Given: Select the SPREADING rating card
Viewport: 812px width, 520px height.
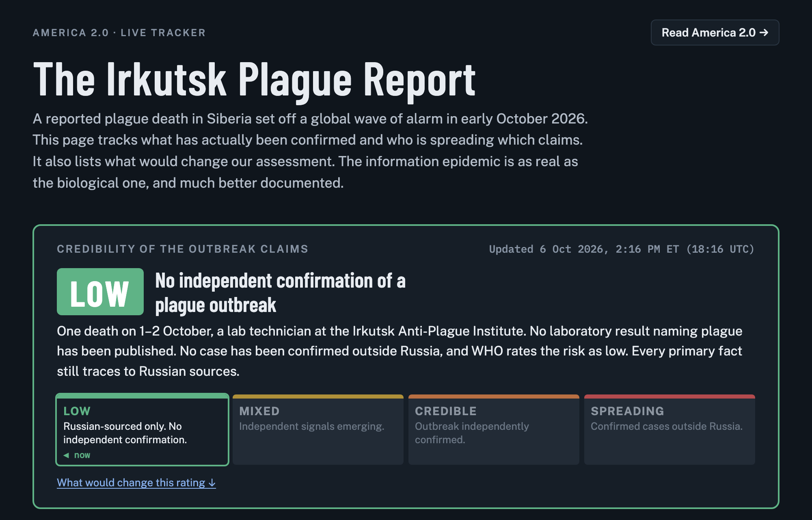Looking at the screenshot, I should 669,429.
